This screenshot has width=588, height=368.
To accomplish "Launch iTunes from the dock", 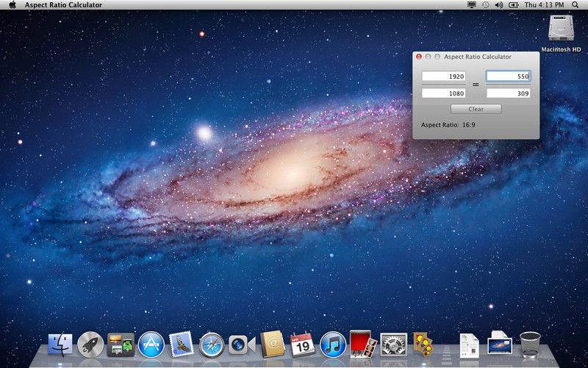I will (333, 344).
